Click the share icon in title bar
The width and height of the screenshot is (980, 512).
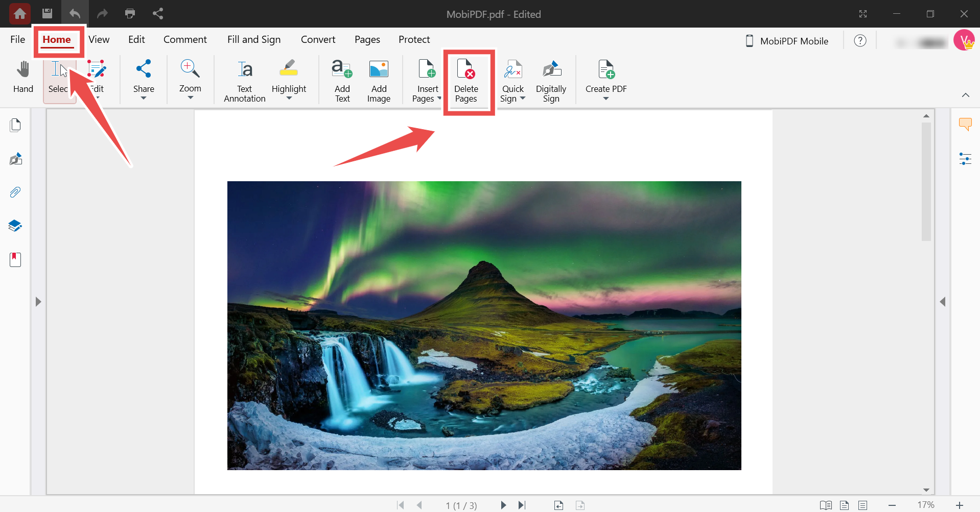click(x=158, y=14)
